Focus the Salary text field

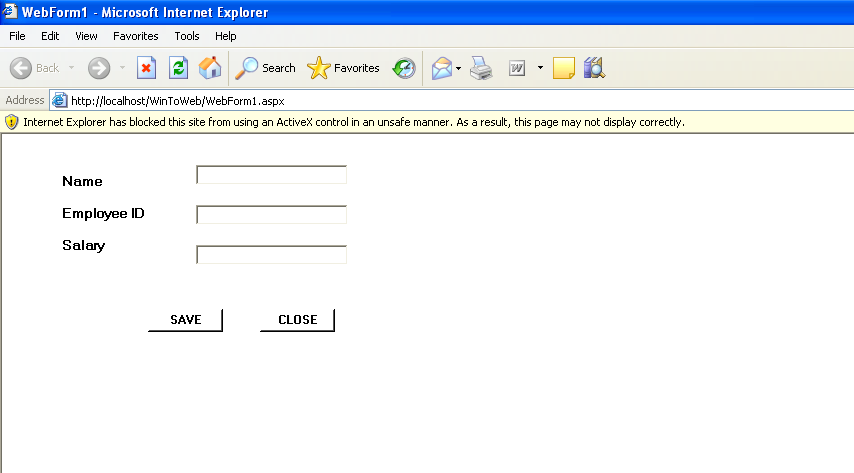click(x=271, y=254)
